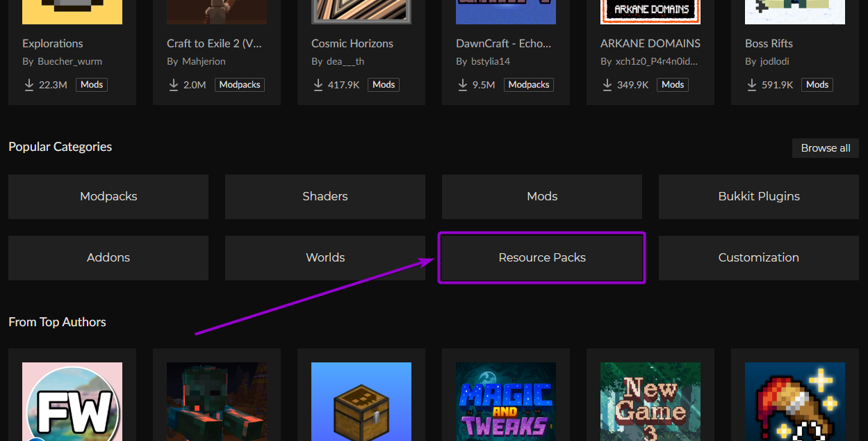The height and width of the screenshot is (441, 868).
Task: Open the Worlds category
Action: (x=325, y=257)
